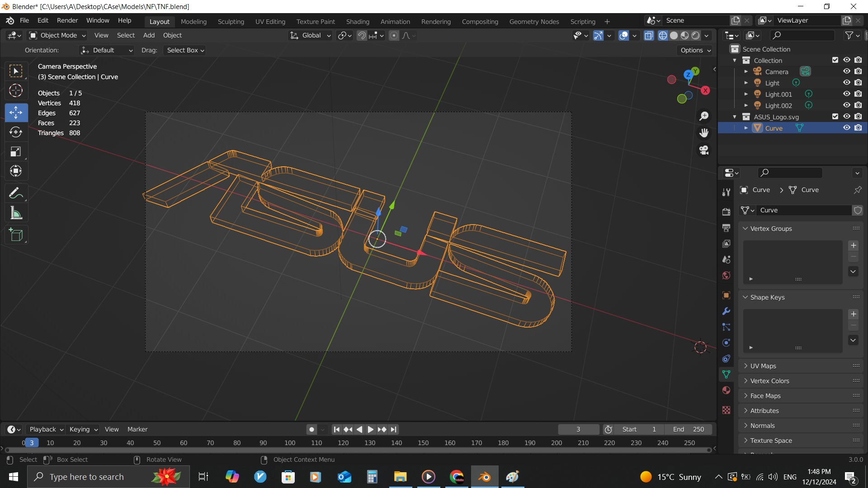Screen dimensions: 868x488
Task: Open the Object Mode dropdown
Action: pos(58,35)
